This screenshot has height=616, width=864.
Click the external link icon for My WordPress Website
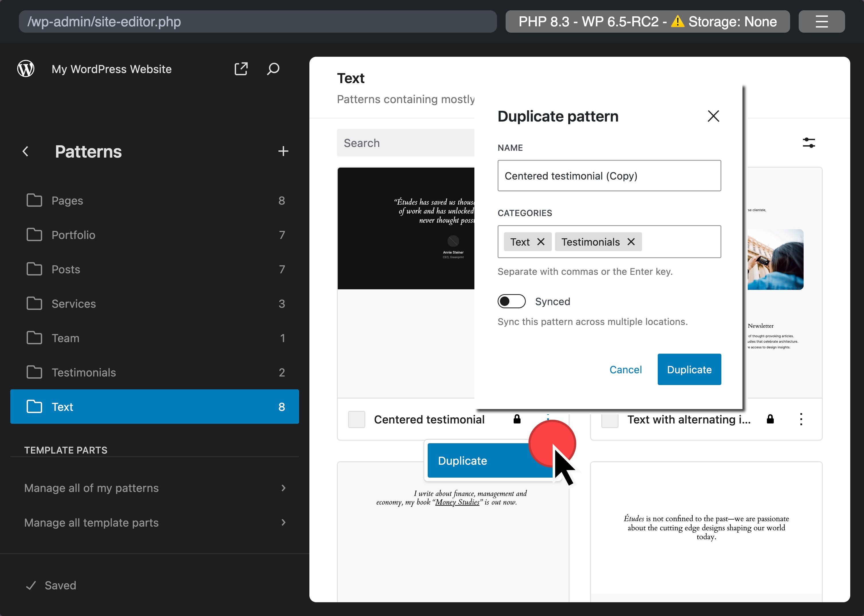241,69
